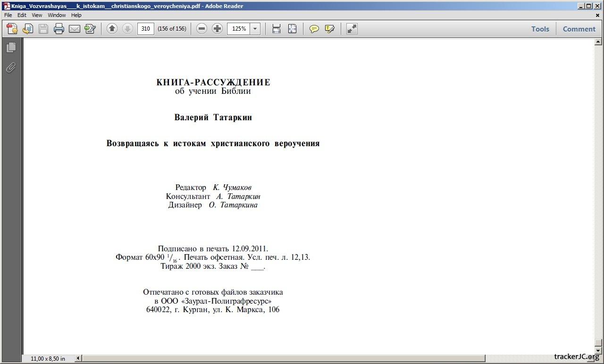Image resolution: width=604 pixels, height=364 pixels.
Task: Add a sticky note comment
Action: pos(314,29)
